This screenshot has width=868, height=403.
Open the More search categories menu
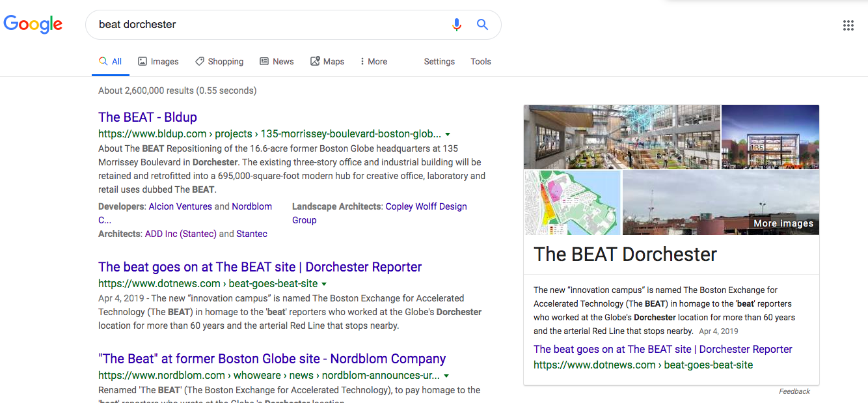[373, 61]
